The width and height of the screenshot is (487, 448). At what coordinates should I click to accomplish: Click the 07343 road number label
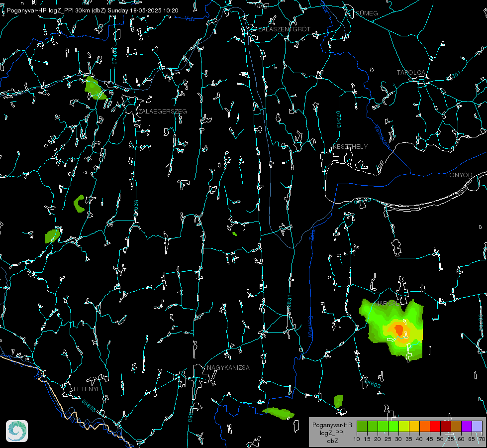click(x=339, y=119)
